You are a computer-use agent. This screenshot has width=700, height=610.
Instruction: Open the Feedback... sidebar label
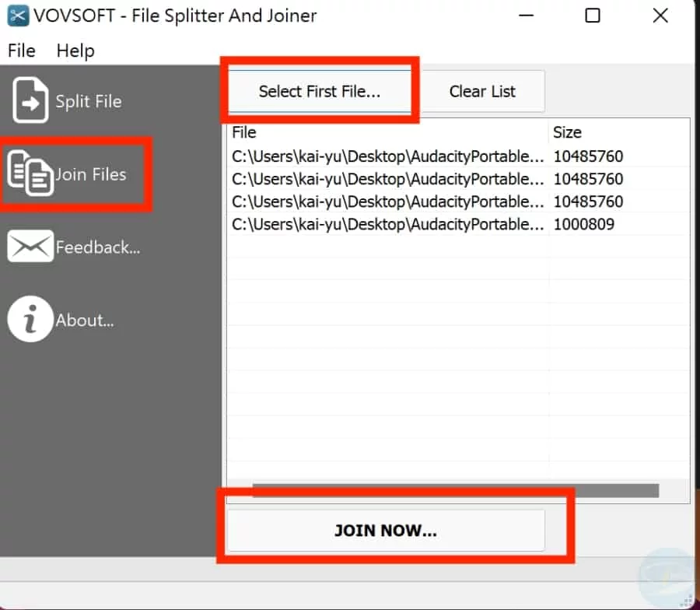point(98,247)
